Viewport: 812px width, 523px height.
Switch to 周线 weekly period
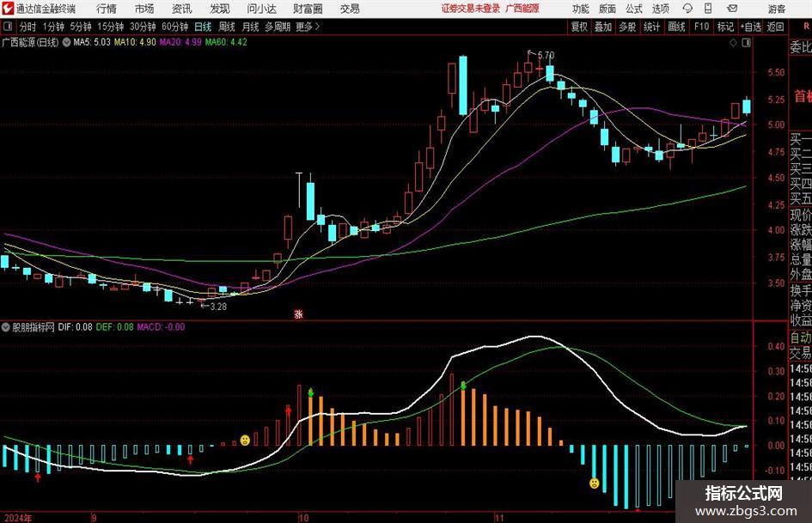[x=227, y=27]
